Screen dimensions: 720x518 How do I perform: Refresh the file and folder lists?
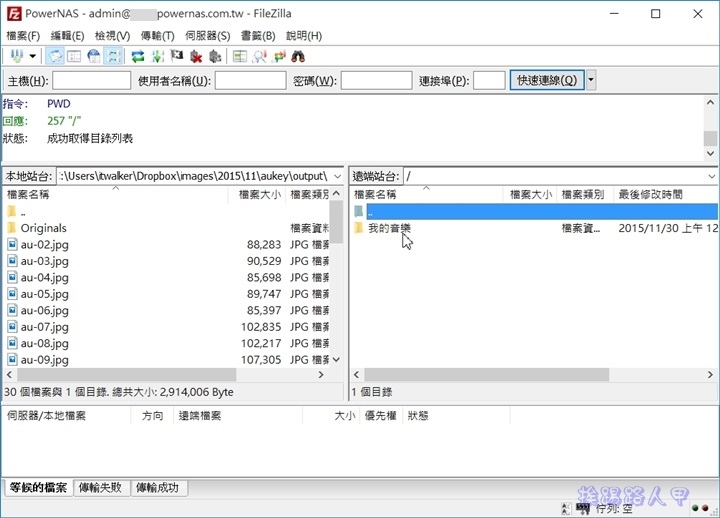[x=138, y=56]
